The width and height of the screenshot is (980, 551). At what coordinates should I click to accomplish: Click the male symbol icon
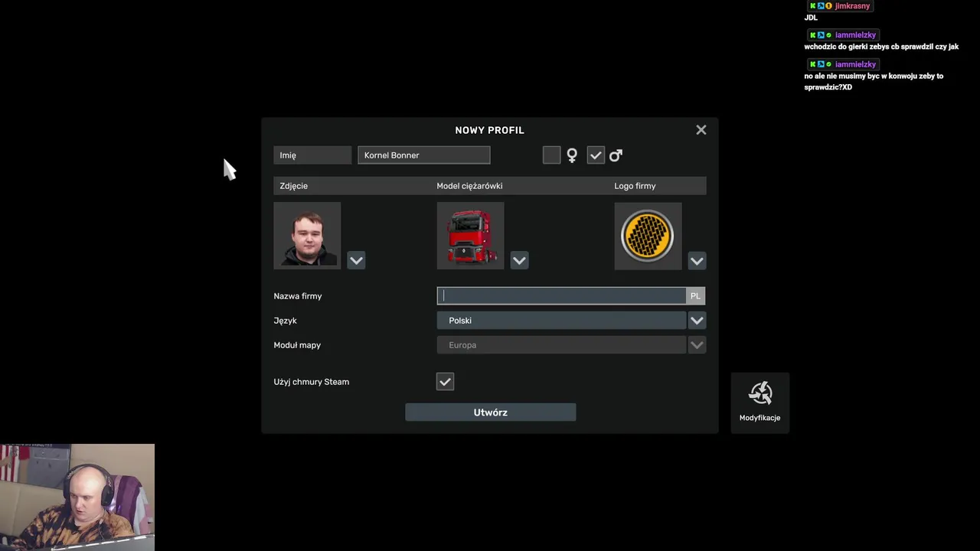tap(616, 155)
